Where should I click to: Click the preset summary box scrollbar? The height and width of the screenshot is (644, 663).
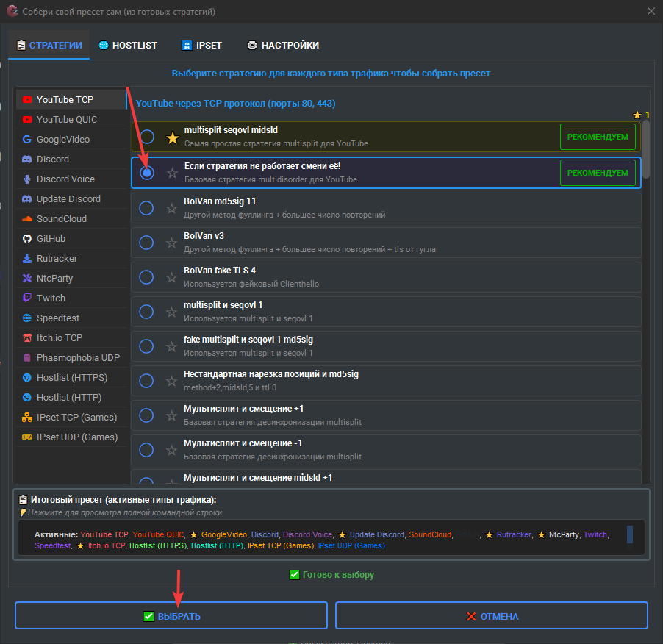(x=630, y=534)
